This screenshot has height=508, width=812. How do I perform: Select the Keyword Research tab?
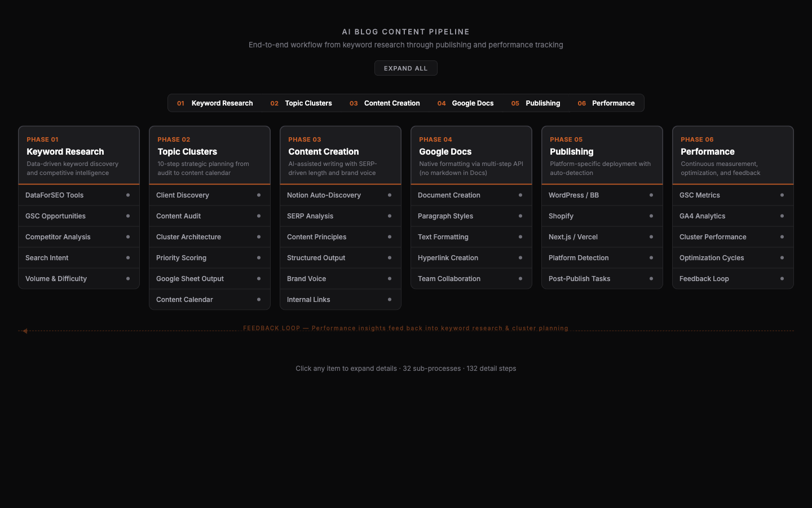[215, 103]
